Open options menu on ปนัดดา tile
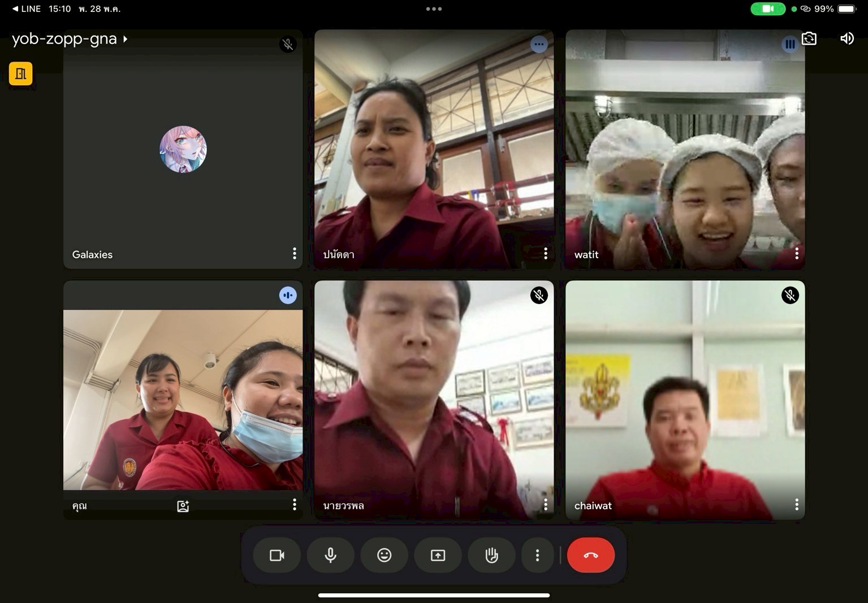Screen dimensions: 868x603 tap(546, 253)
